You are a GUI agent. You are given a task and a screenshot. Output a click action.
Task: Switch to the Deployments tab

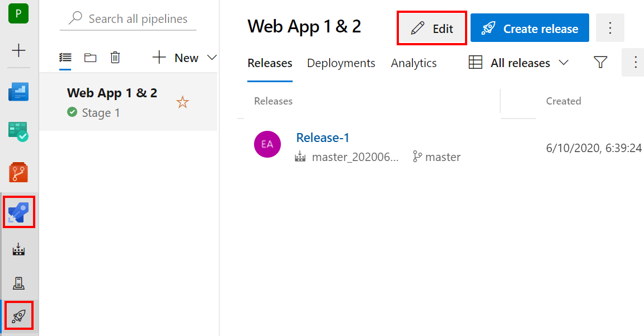pyautogui.click(x=341, y=63)
